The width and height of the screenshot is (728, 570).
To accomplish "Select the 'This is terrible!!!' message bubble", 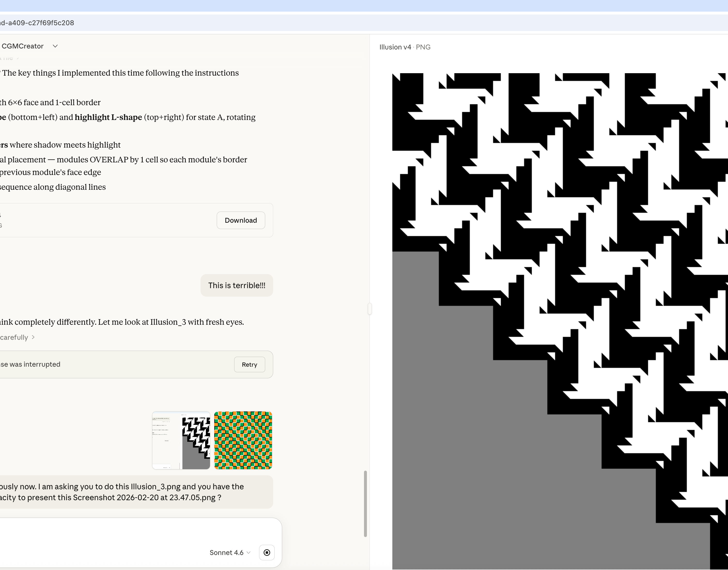I will coord(236,285).
